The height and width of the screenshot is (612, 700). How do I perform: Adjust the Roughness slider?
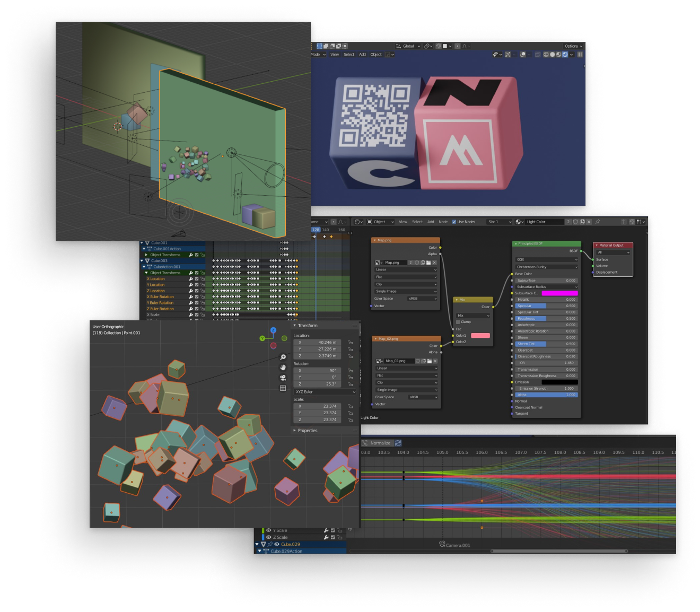pos(546,319)
